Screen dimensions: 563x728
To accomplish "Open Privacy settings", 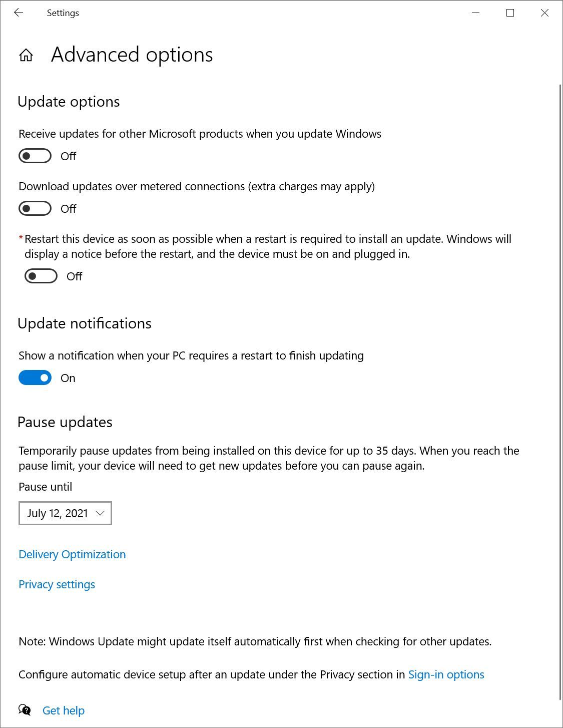I will [57, 584].
